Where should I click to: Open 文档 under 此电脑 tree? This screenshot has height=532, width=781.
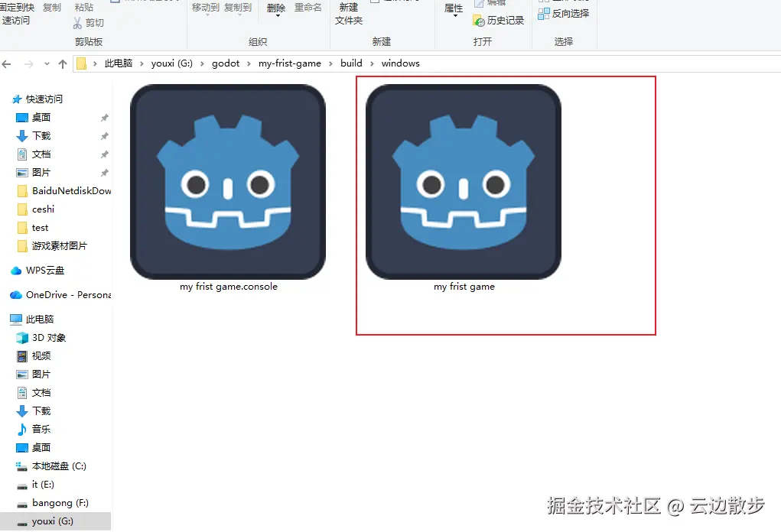(x=34, y=393)
